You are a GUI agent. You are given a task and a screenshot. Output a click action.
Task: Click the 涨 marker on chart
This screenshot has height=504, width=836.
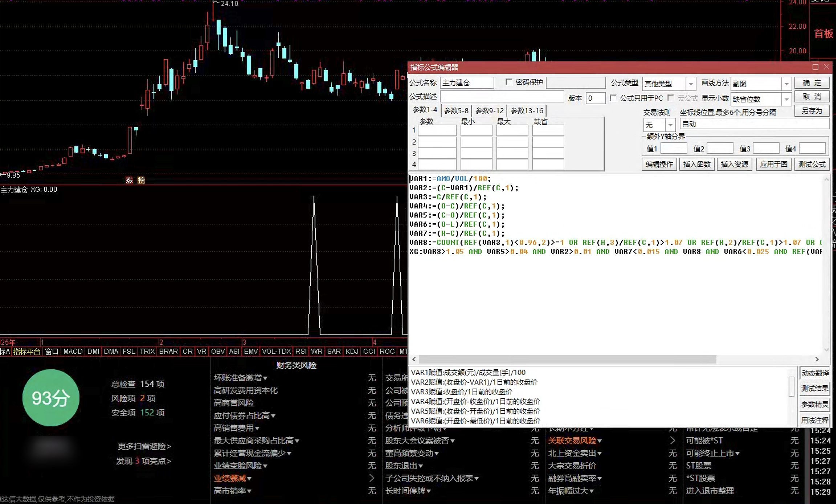(x=129, y=180)
